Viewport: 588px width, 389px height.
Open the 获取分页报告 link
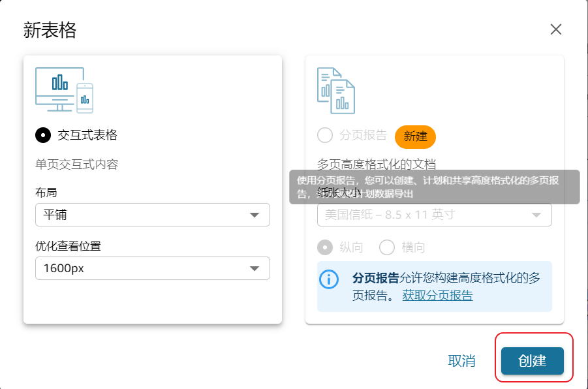tap(437, 295)
